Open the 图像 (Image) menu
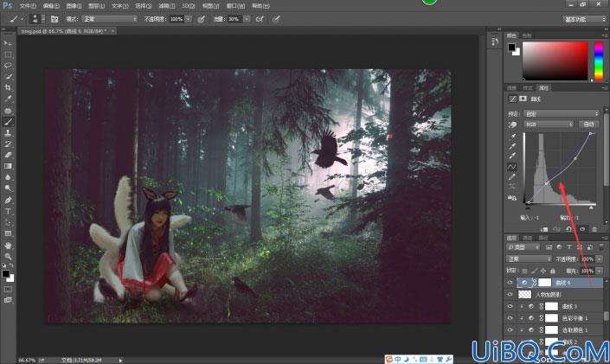This screenshot has height=364, width=610. (x=74, y=6)
